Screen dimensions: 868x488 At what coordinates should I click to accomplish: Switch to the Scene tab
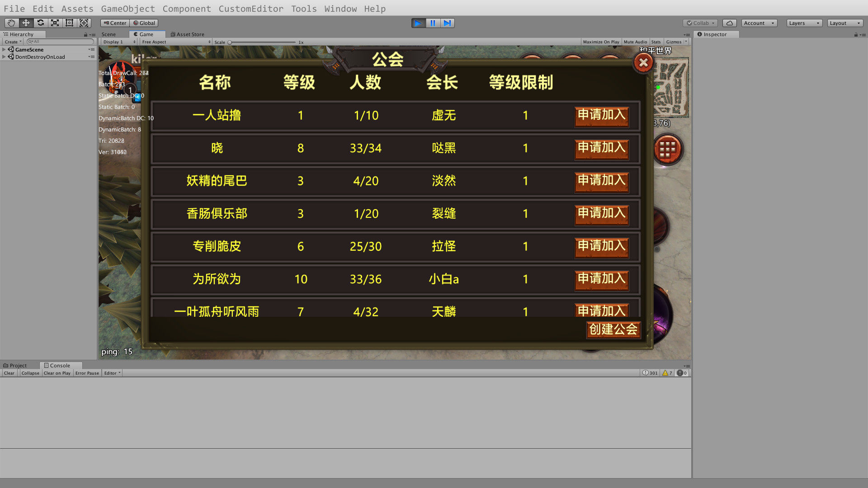(108, 34)
